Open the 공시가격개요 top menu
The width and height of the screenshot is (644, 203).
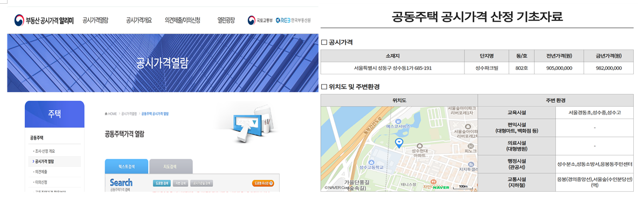[x=139, y=20]
